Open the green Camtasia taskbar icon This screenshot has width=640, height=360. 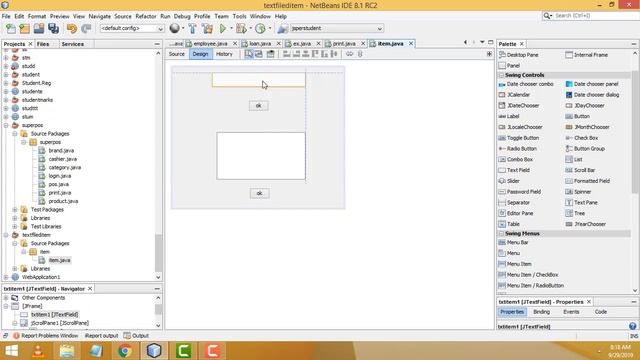click(x=183, y=351)
